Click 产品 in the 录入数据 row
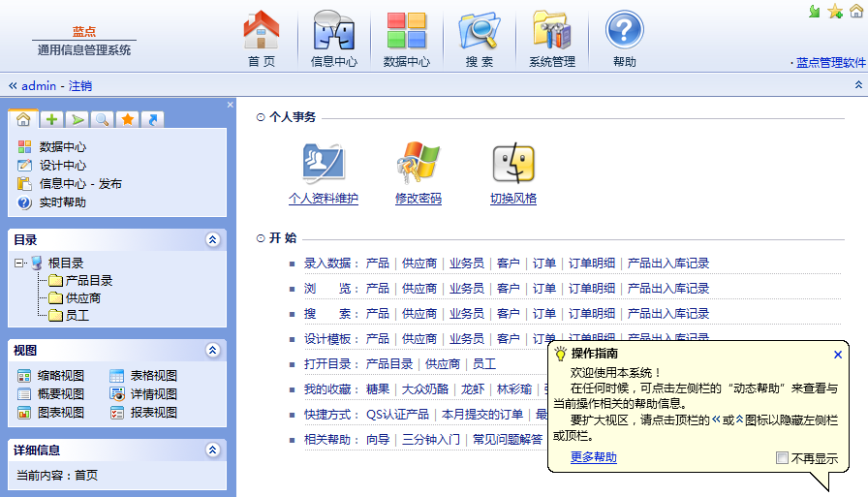868x497 pixels. [x=378, y=263]
